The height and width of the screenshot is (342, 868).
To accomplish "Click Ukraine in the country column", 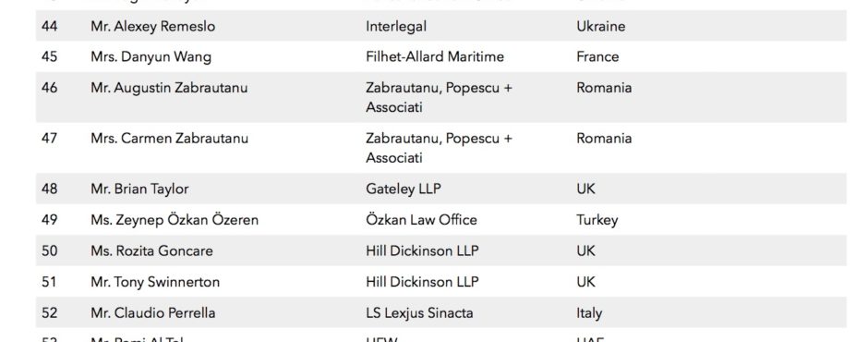I will [600, 26].
